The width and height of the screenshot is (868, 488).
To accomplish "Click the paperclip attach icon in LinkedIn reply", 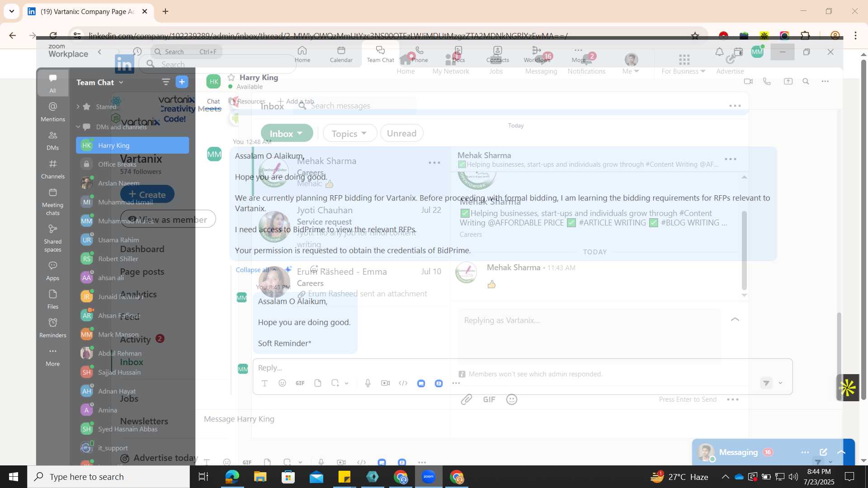I will click(x=467, y=399).
